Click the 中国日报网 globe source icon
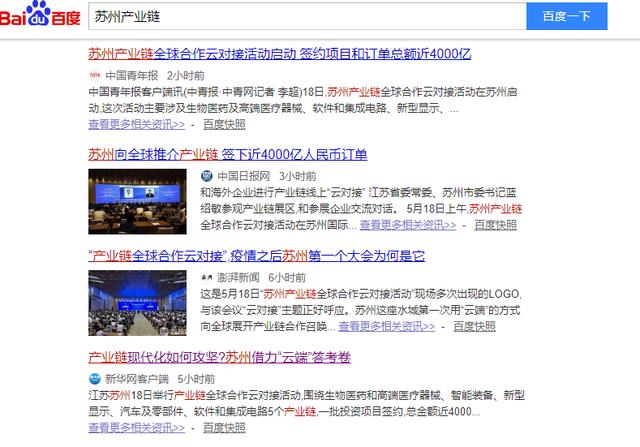This screenshot has width=640, height=447. 207,176
